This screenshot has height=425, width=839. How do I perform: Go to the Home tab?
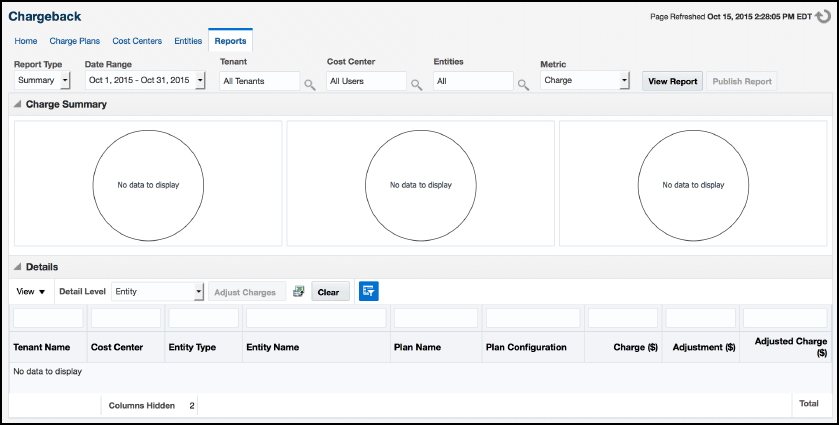click(x=26, y=41)
